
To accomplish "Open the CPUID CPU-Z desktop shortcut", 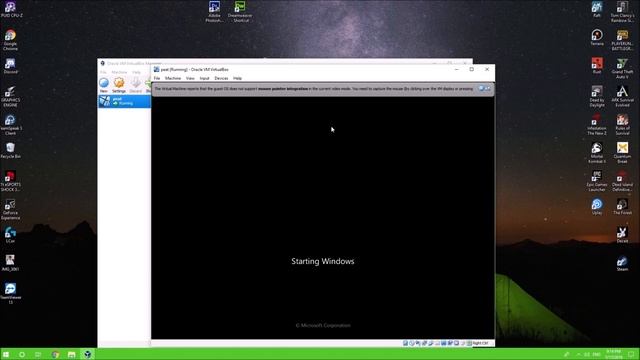I will (11, 9).
